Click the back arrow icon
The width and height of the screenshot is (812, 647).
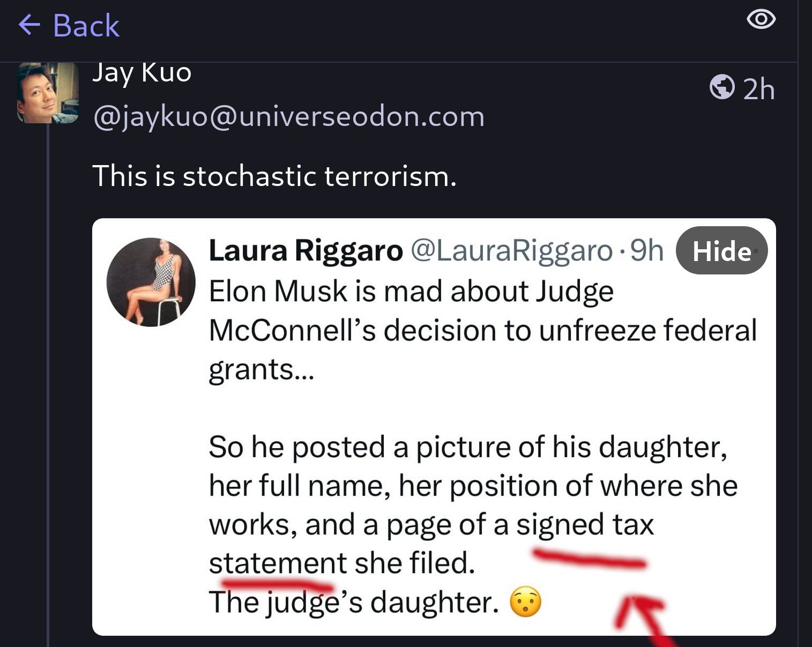29,25
